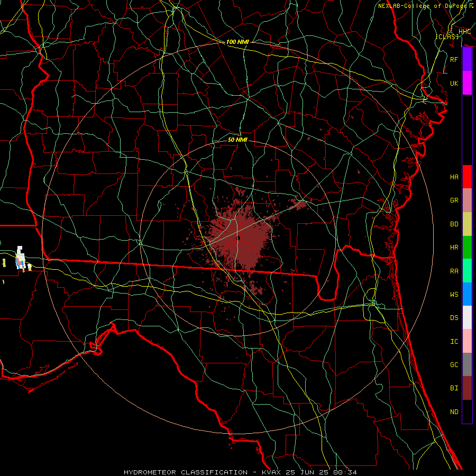Viewport: 476px width, 476px height.
Task: Click the UK magenta legend swatch
Action: (467, 83)
